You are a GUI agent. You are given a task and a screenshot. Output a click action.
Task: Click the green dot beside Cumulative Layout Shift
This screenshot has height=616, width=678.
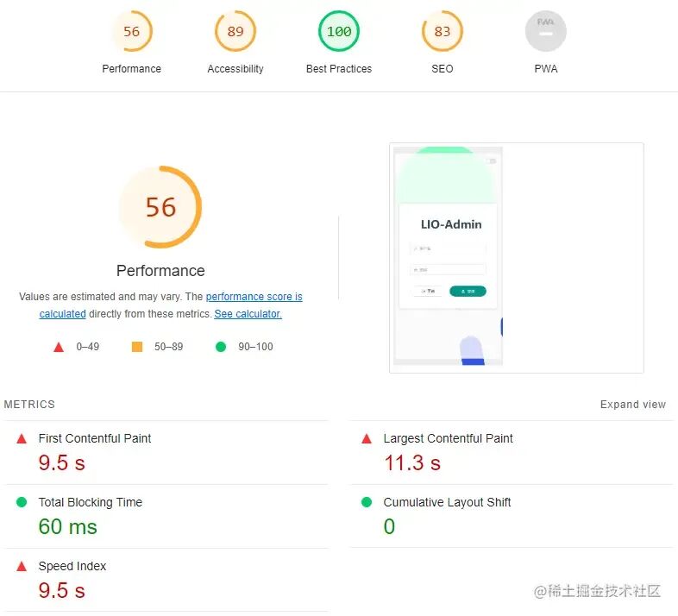click(367, 502)
